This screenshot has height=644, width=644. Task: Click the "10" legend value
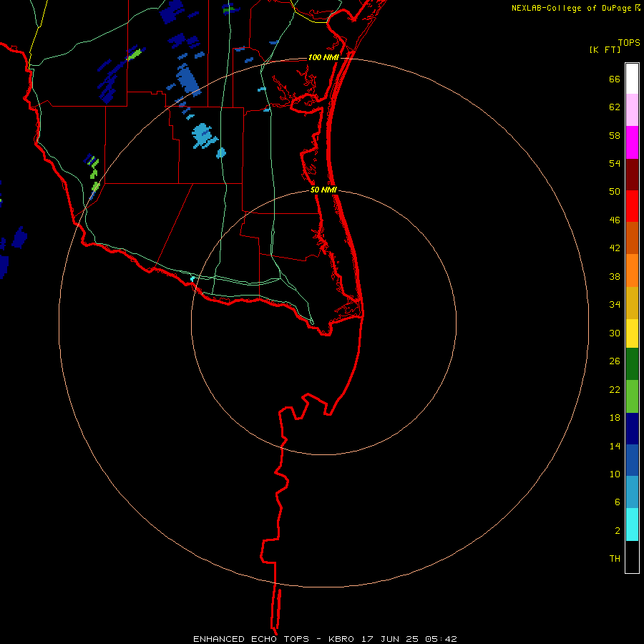click(615, 474)
